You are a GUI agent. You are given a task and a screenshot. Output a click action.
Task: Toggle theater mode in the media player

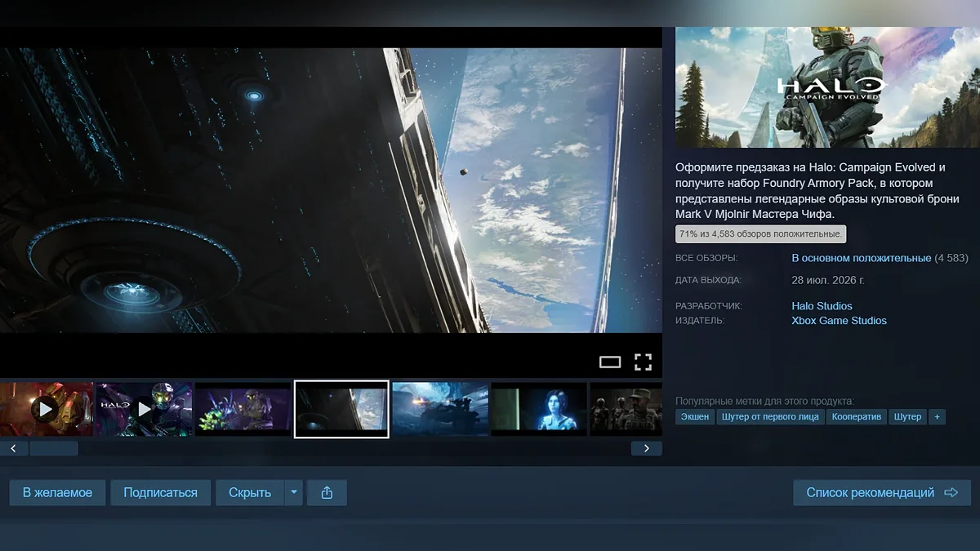coord(610,362)
